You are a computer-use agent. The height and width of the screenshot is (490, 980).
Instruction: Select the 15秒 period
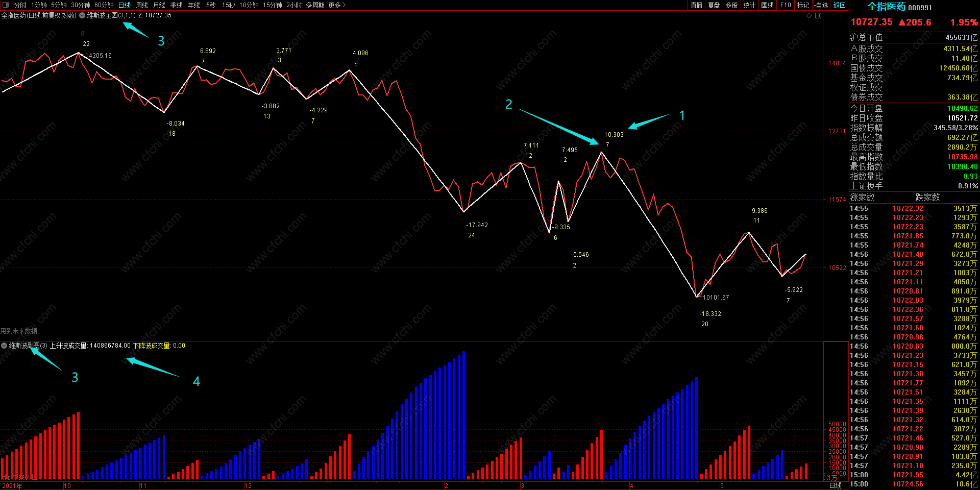click(229, 5)
